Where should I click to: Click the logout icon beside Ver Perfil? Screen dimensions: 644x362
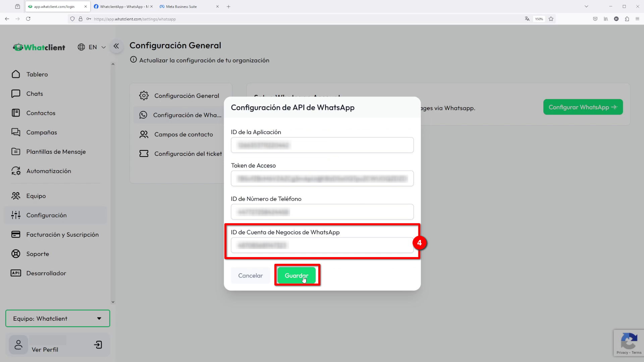point(98,345)
